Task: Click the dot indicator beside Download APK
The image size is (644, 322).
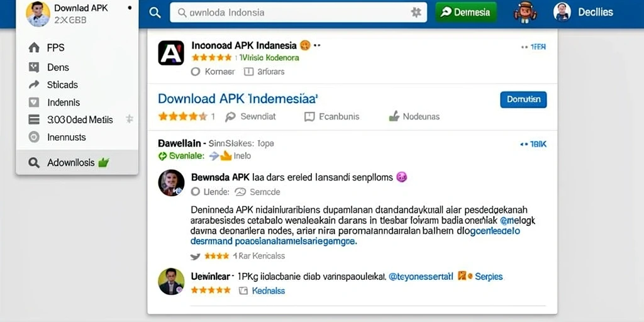Action: 130,8
